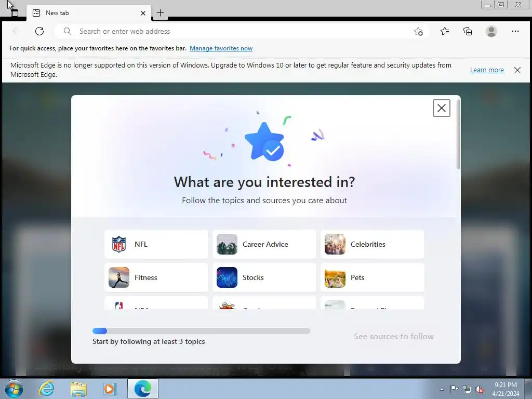Viewport: 532px width, 399px height.
Task: Click the magnifier icon in address bar
Action: point(67,31)
